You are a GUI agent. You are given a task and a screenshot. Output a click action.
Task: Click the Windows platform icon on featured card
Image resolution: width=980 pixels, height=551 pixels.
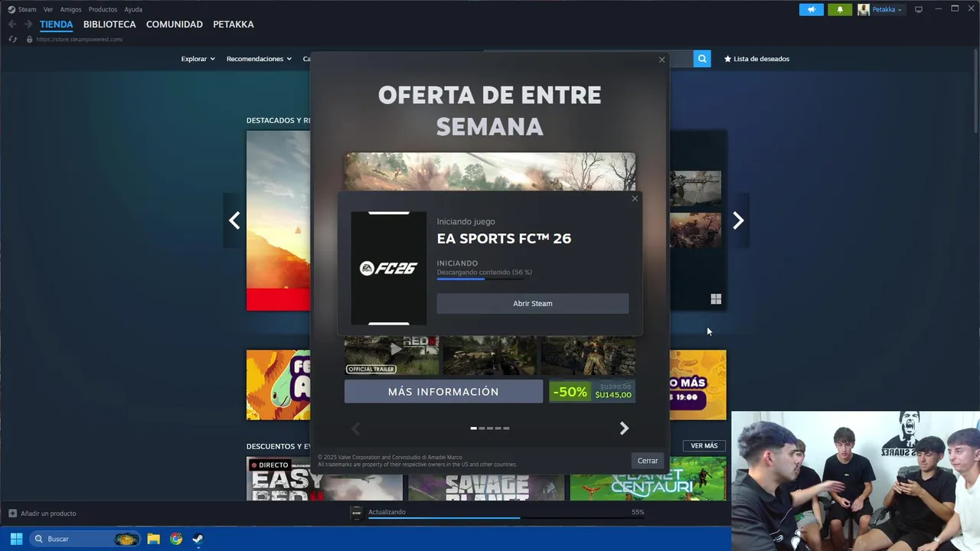(716, 299)
